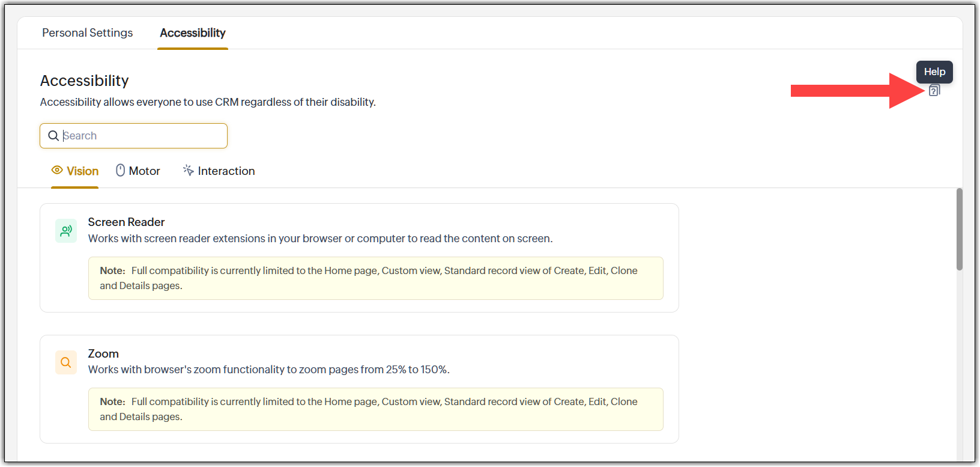Click the orange Zoom magnifier icon
Viewport: 980px width, 467px height.
click(x=66, y=362)
